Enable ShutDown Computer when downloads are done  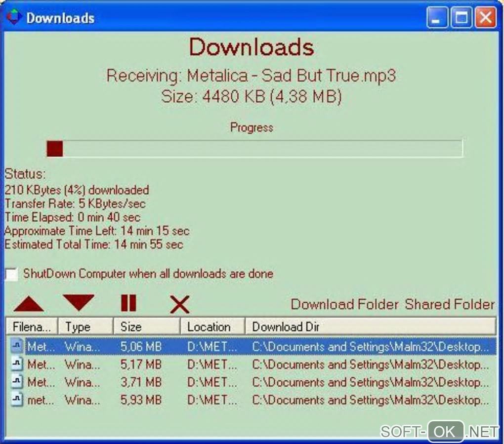point(11,274)
